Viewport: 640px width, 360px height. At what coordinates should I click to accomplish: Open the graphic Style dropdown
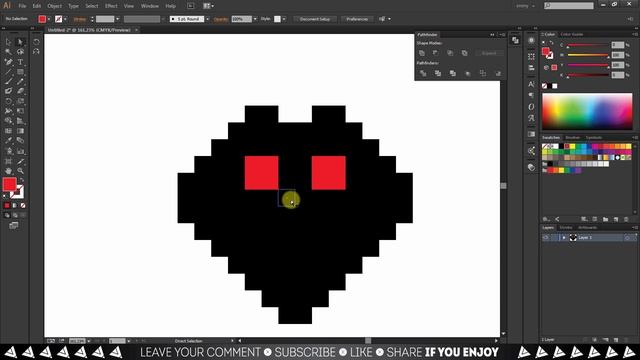pos(284,19)
